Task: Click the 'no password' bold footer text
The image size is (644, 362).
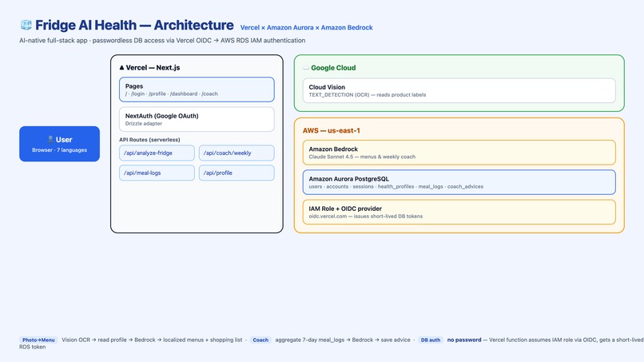Action: [x=464, y=340]
